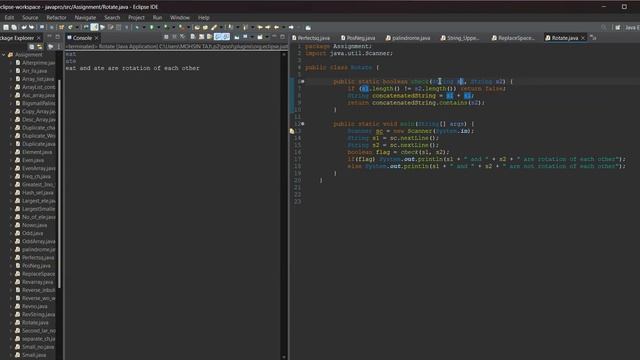
Task: Select the Java perspective button
Action: [632, 27]
